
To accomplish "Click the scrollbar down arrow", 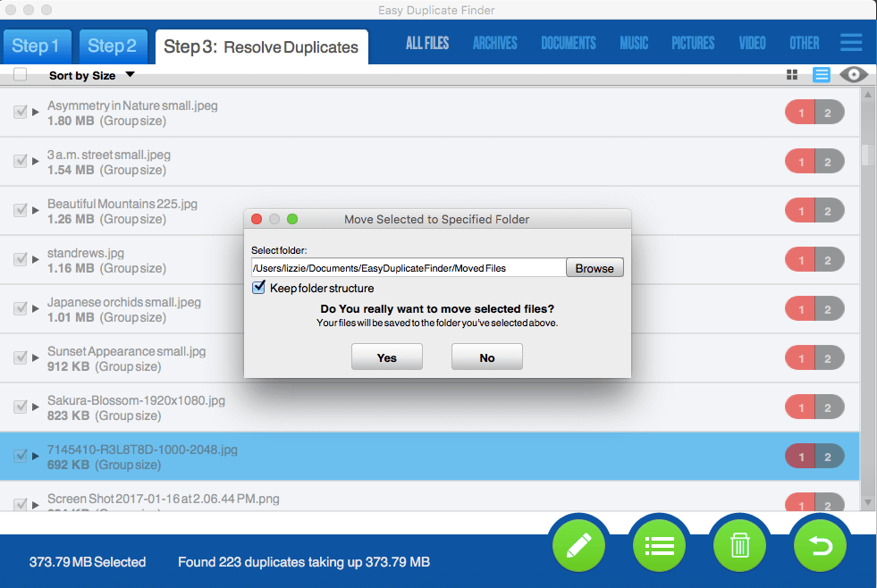I will 867,502.
